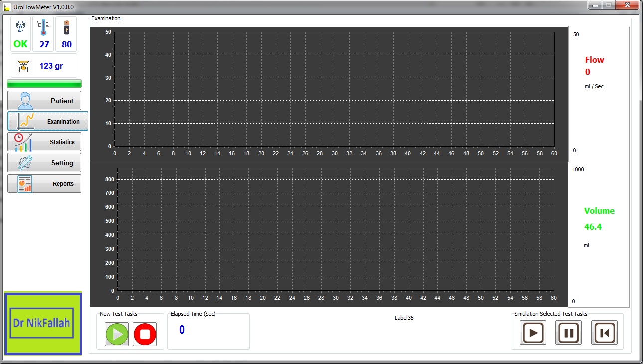This screenshot has width=643, height=364.
Task: Click the weighing scale icon
Action: coord(23,66)
